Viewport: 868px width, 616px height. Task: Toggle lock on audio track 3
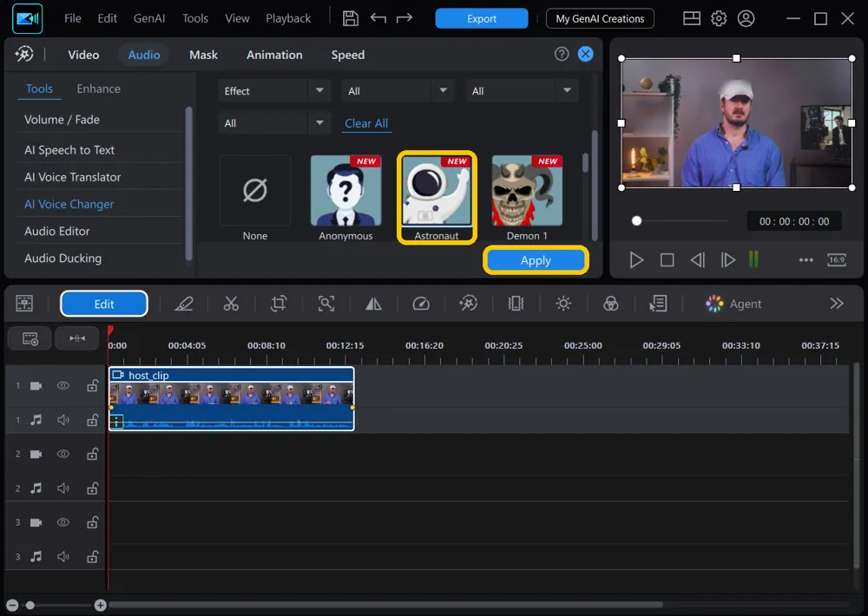(x=93, y=556)
